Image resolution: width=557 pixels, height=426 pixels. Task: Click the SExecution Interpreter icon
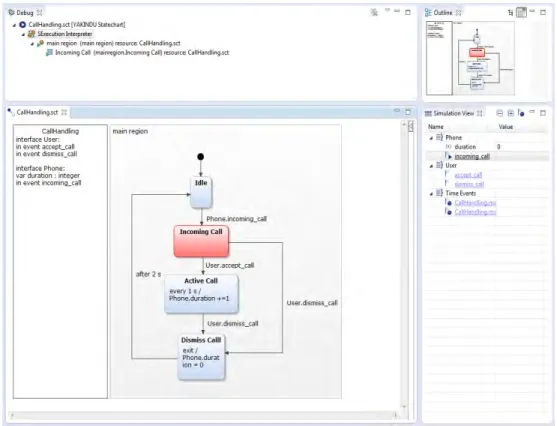tap(31, 34)
